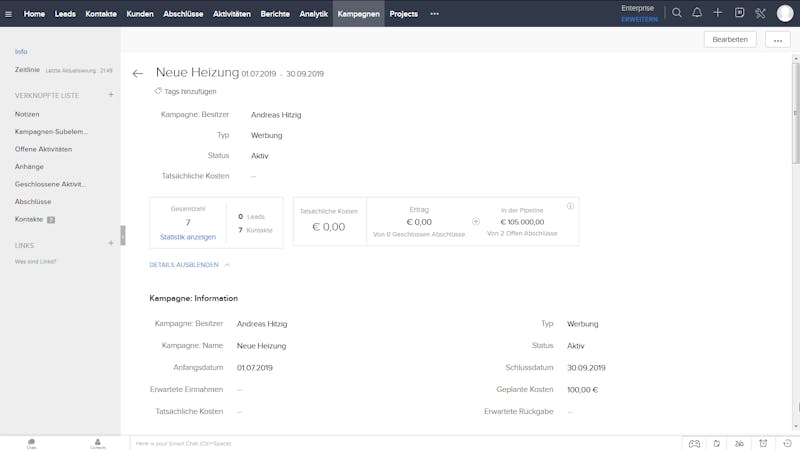Open Anhänge in related list
The width and height of the screenshot is (800, 450).
29,166
